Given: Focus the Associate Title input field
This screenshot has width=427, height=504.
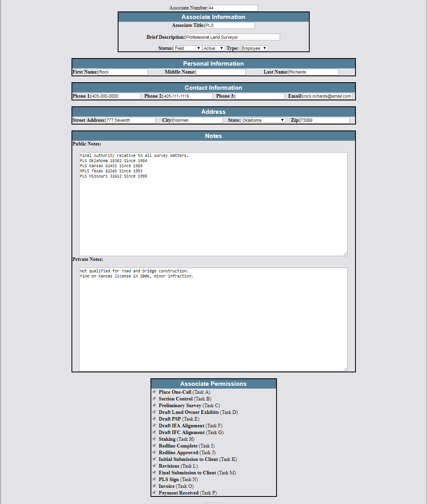Looking at the screenshot, I should tap(229, 25).
